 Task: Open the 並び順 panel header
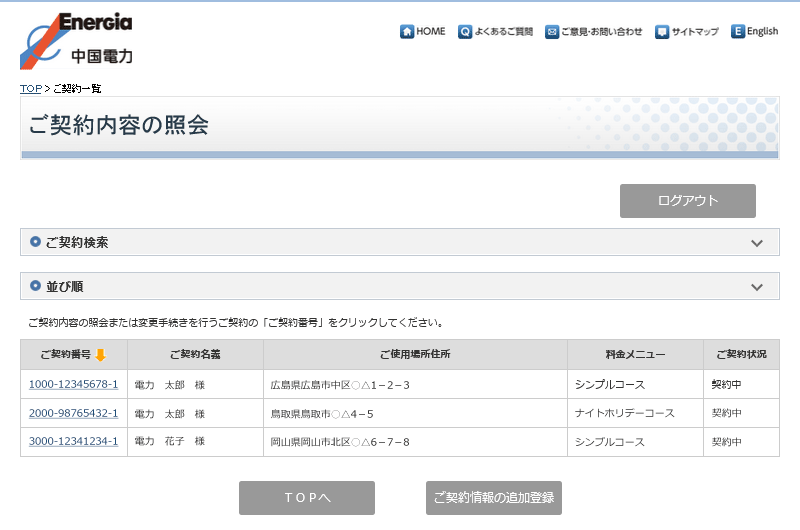click(x=399, y=287)
